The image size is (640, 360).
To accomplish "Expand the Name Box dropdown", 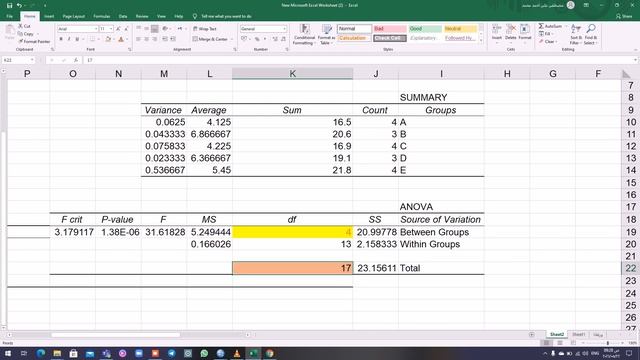I will 32,60.
